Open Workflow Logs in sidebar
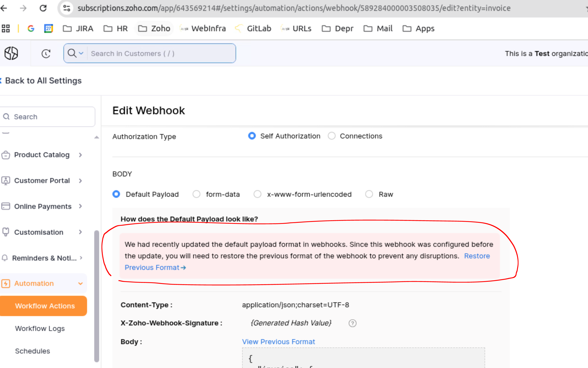This screenshot has height=368, width=588. click(40, 329)
